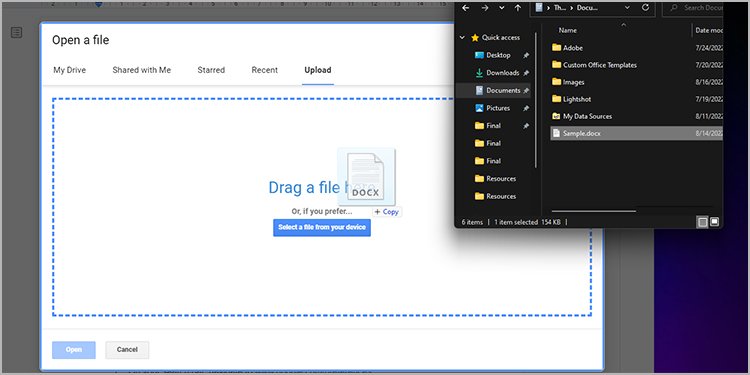Open recent locations dropdown in Explorer

[501, 8]
